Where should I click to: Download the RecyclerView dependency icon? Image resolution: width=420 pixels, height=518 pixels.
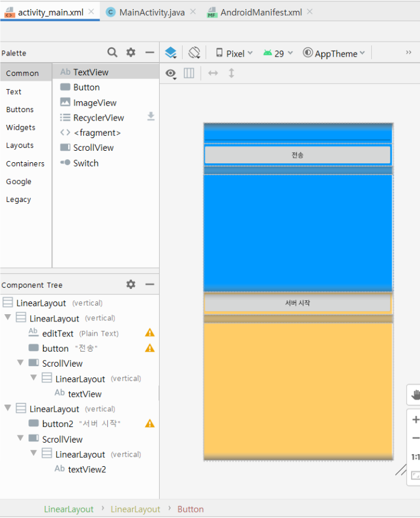151,116
